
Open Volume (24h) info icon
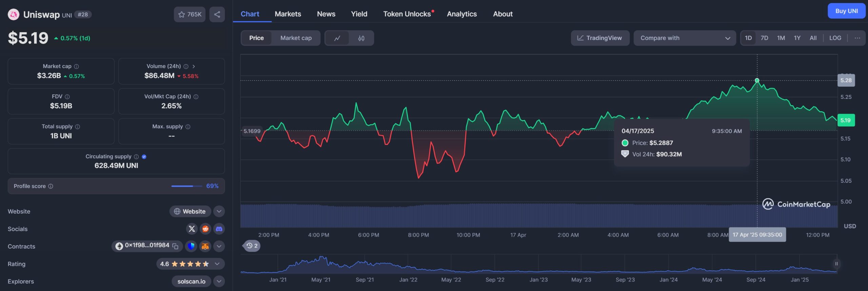(x=186, y=66)
